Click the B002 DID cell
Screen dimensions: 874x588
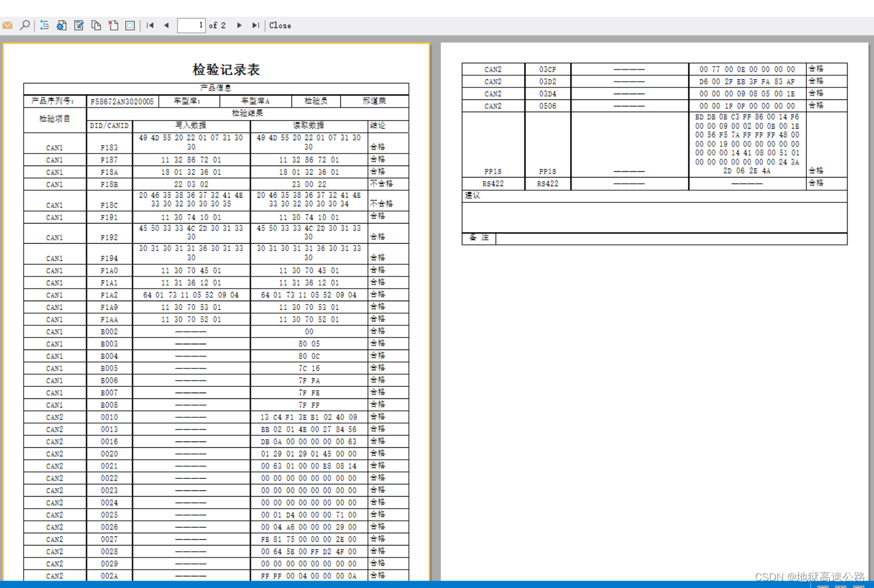[x=109, y=332]
